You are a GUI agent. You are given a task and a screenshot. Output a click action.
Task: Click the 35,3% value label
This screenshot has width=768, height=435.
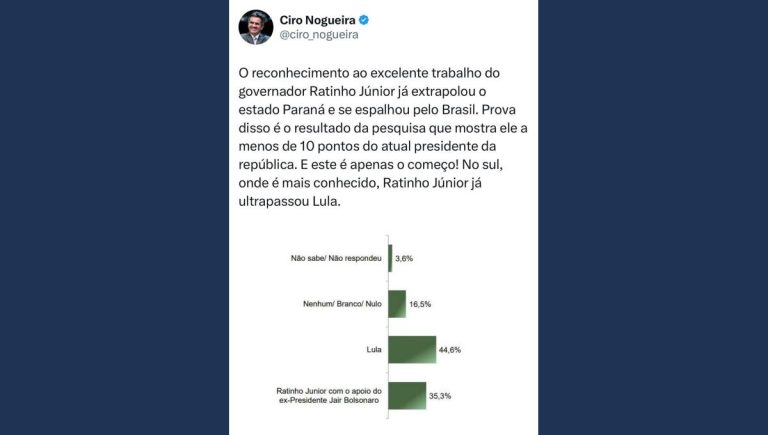tap(440, 396)
